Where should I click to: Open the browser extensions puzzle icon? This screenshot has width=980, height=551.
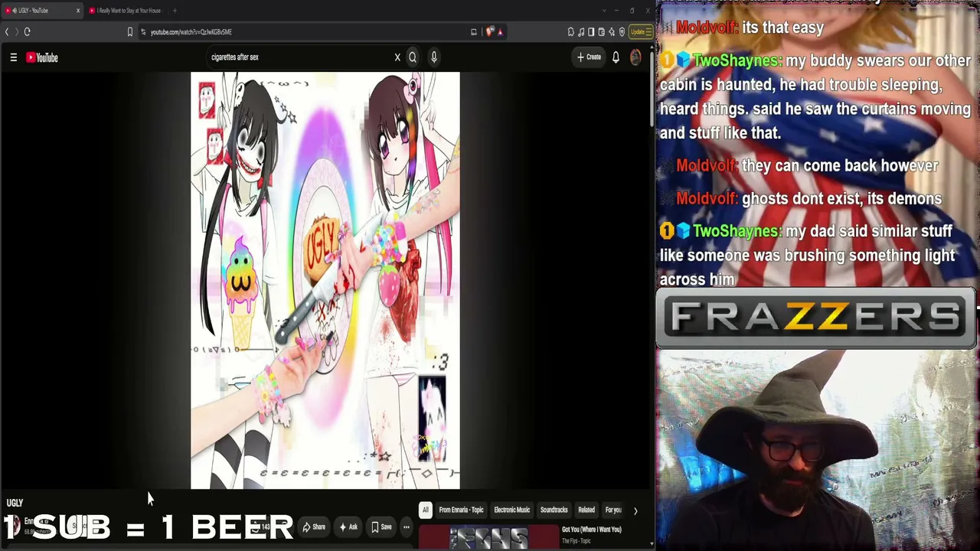[x=571, y=32]
